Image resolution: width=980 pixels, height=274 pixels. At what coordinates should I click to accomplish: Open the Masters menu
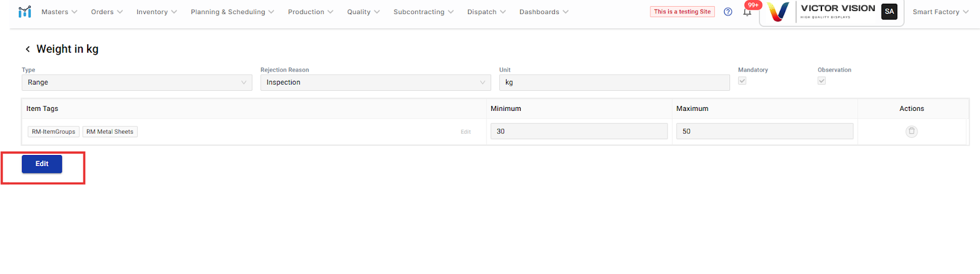(59, 12)
